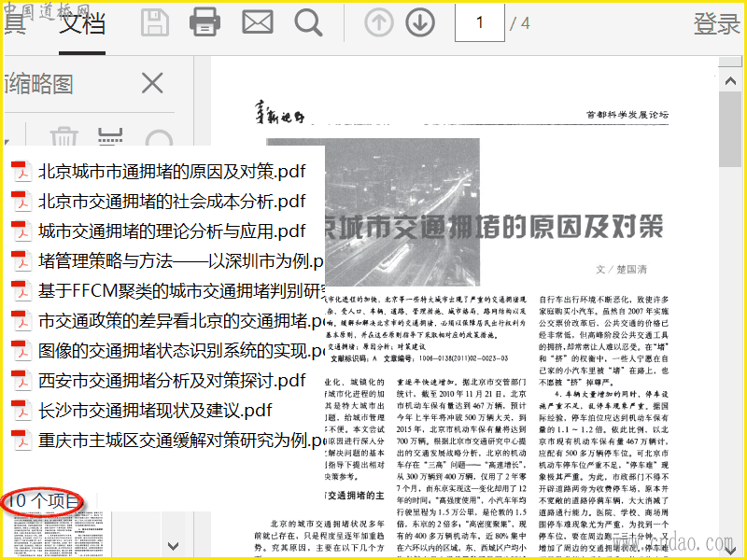Click PDF icon beside 重庆市主城区交通缓解
The width and height of the screenshot is (747, 560).
[21, 441]
